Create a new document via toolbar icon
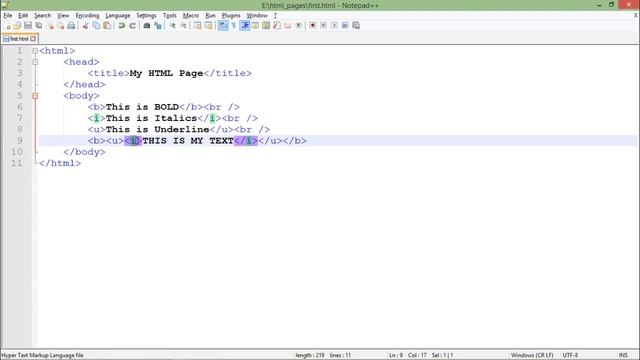This screenshot has height=360, width=640. [7, 25]
